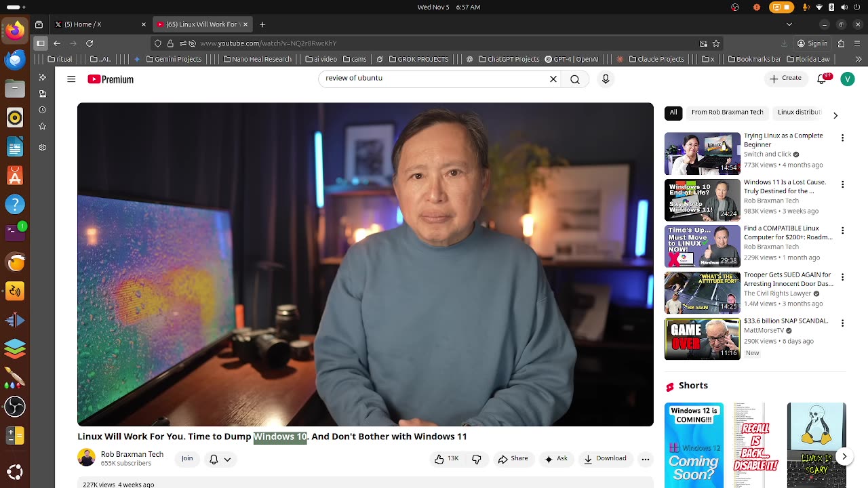The height and width of the screenshot is (488, 868).
Task: Open the Create menu
Action: (785, 79)
